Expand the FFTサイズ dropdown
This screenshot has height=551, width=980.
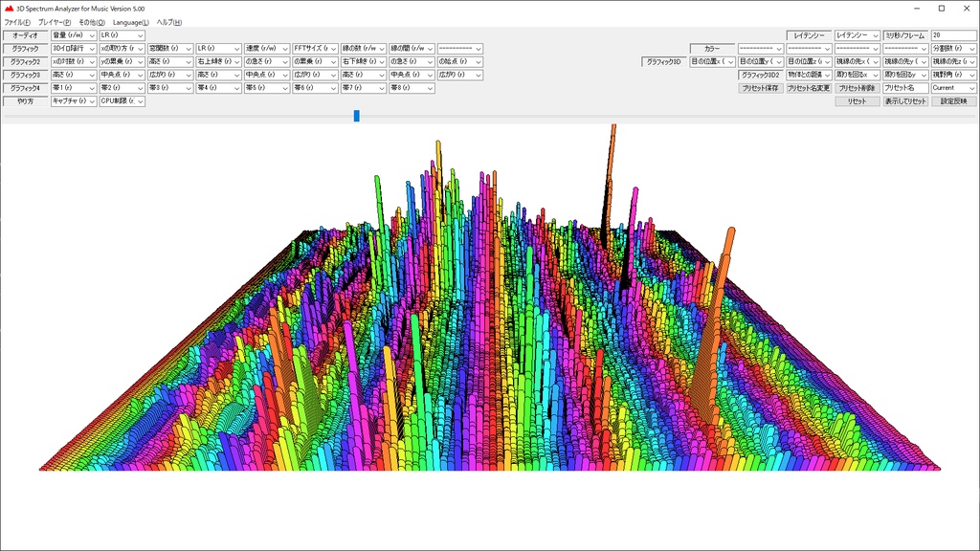[315, 49]
